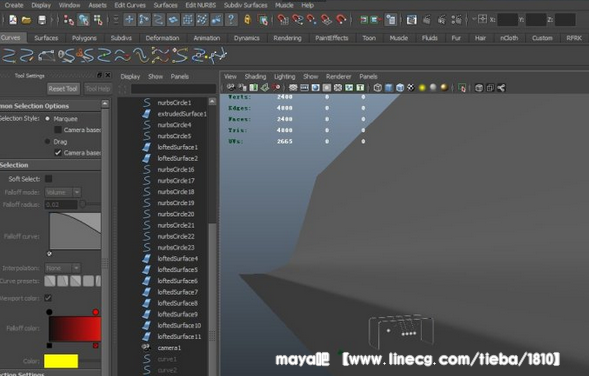
Task: Enable the yellow use all lights icon
Action: (422, 88)
